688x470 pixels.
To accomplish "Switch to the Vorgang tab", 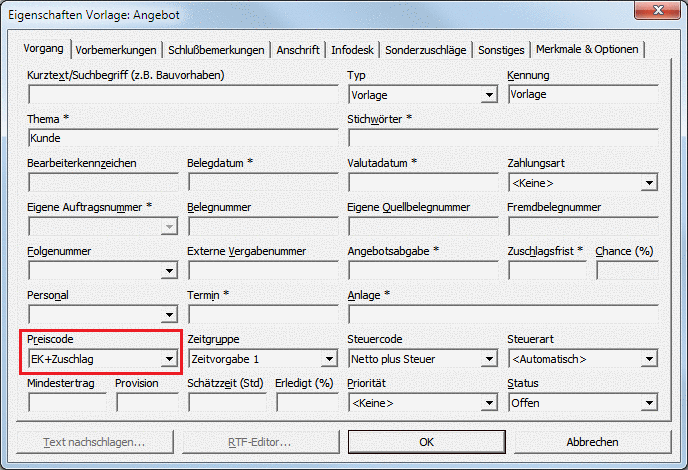I will coord(43,48).
